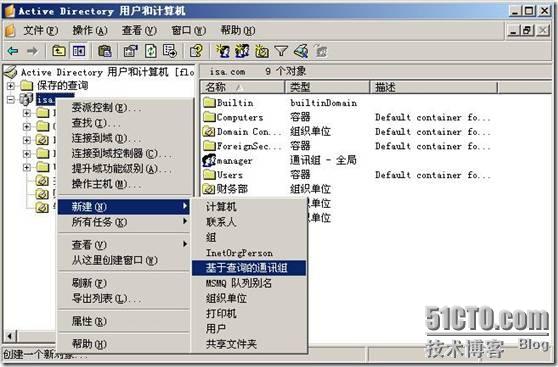The width and height of the screenshot is (558, 367).
Task: Select 基于查询的通讯组 submenu entry
Action: tap(249, 268)
